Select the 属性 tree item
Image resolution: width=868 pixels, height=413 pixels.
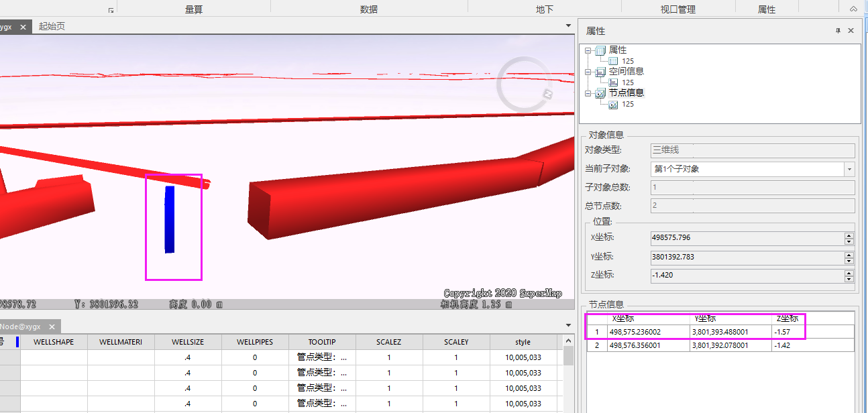coord(618,50)
